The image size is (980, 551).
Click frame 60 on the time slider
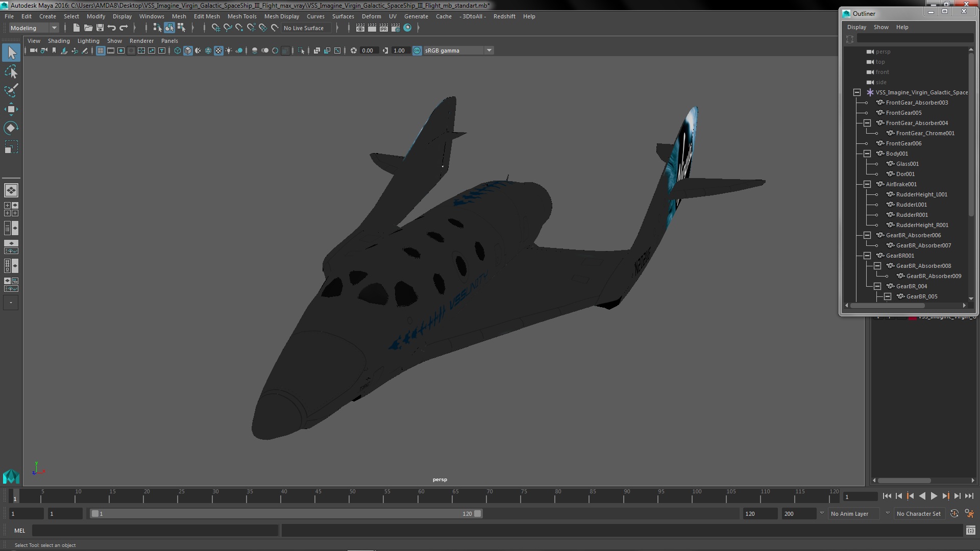click(421, 496)
